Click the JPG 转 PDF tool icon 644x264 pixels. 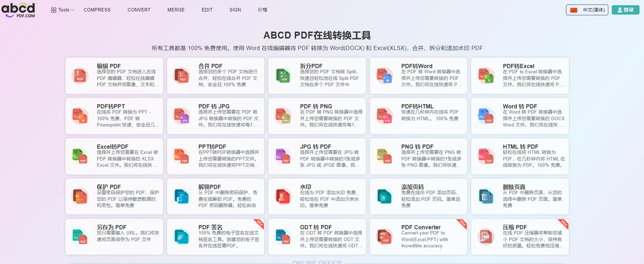(283, 156)
